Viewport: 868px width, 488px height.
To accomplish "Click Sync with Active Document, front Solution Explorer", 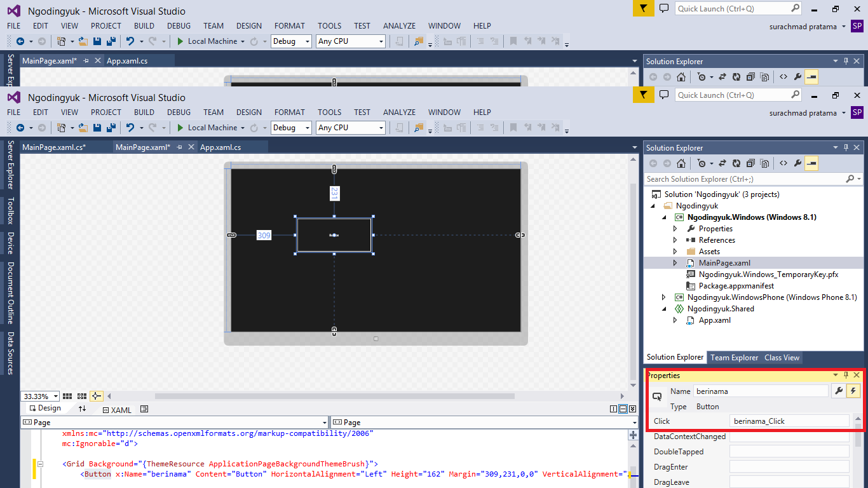I will pos(722,163).
